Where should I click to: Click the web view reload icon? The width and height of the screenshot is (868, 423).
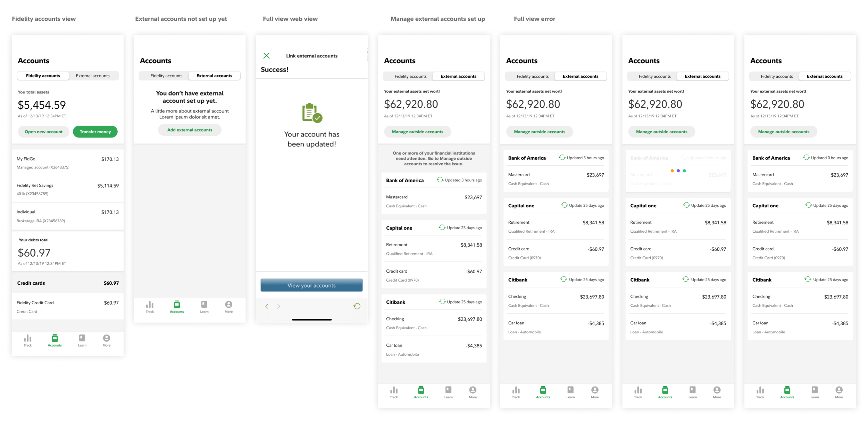(357, 306)
